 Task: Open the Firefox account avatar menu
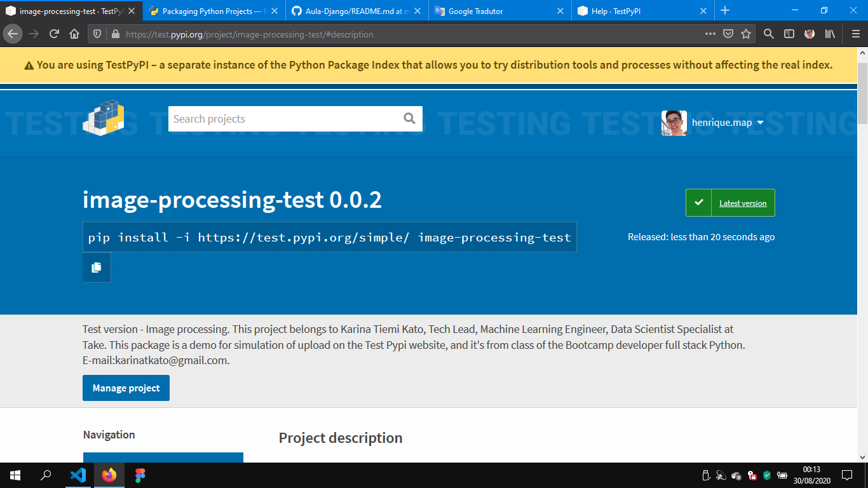point(810,34)
